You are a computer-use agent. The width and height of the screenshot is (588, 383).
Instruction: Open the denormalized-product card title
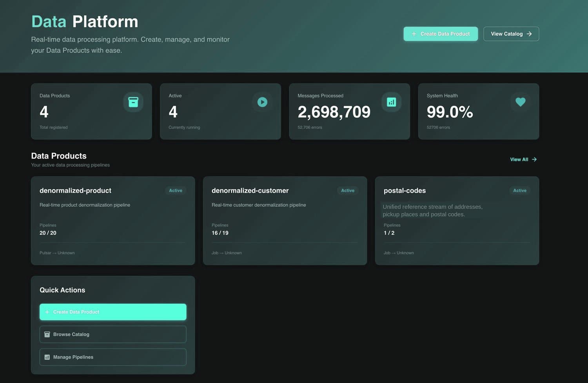(75, 191)
